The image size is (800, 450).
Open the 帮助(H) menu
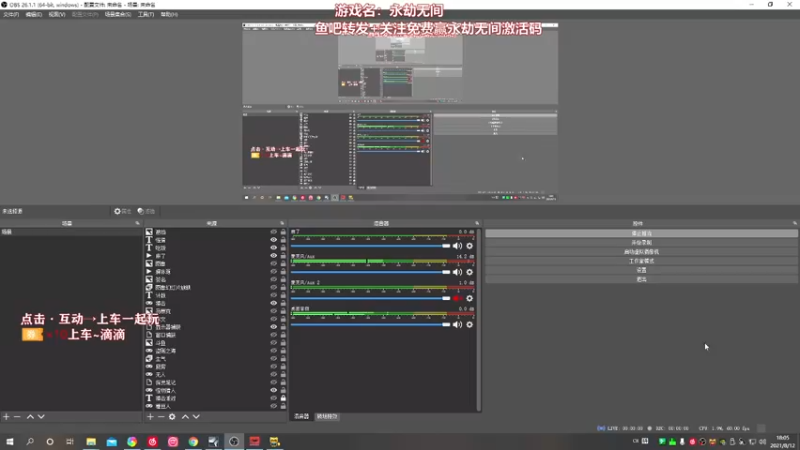[x=169, y=14]
